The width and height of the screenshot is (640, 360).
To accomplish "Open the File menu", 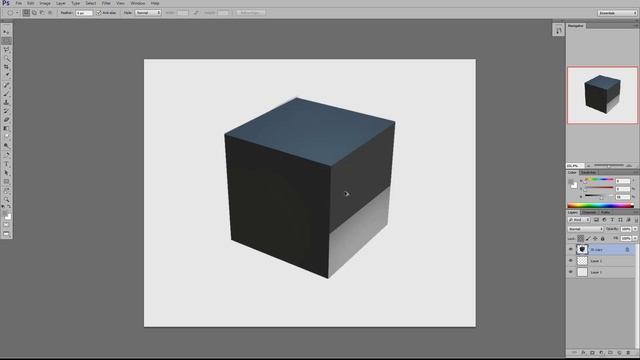I will (x=19, y=3).
